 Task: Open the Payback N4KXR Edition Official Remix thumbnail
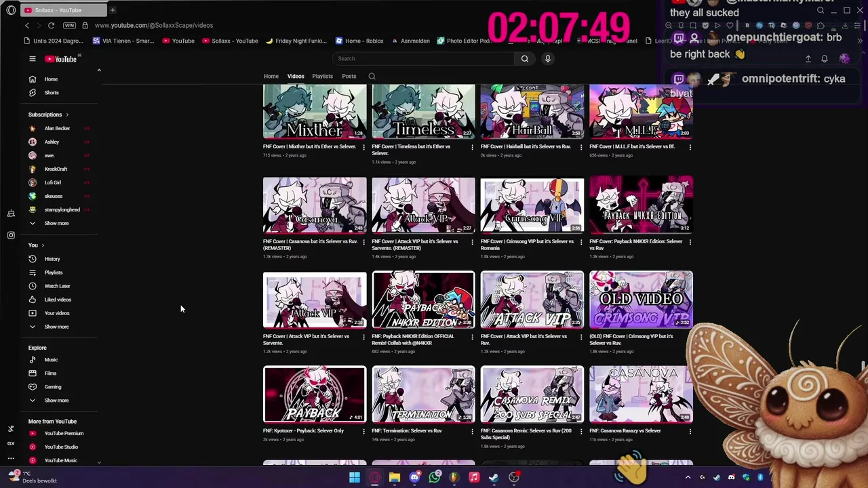point(423,300)
